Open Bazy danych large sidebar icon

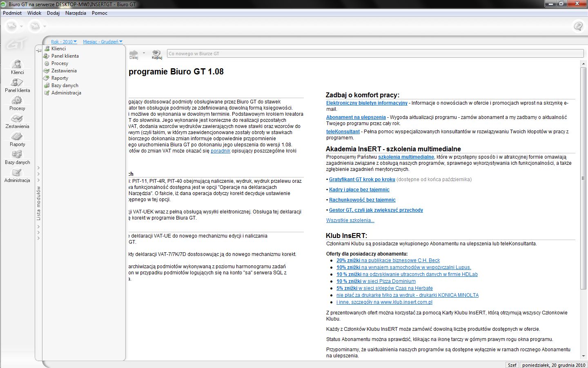[x=18, y=157]
